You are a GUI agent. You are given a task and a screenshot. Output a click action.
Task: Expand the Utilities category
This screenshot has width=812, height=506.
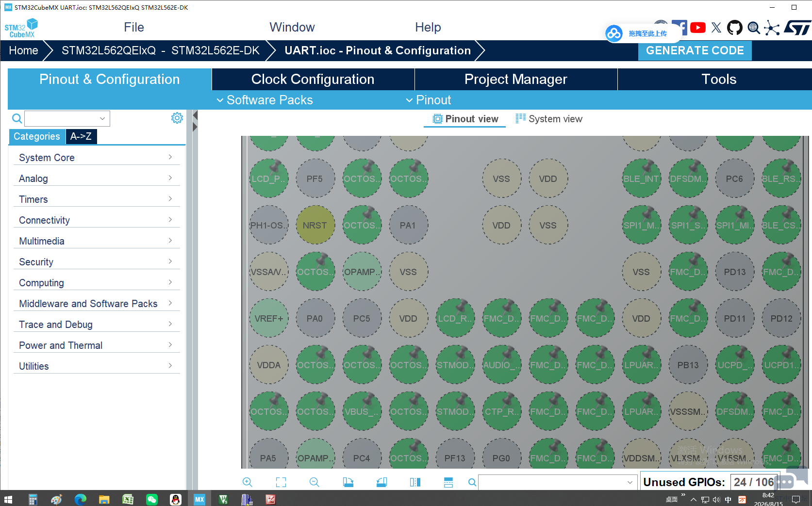point(97,366)
